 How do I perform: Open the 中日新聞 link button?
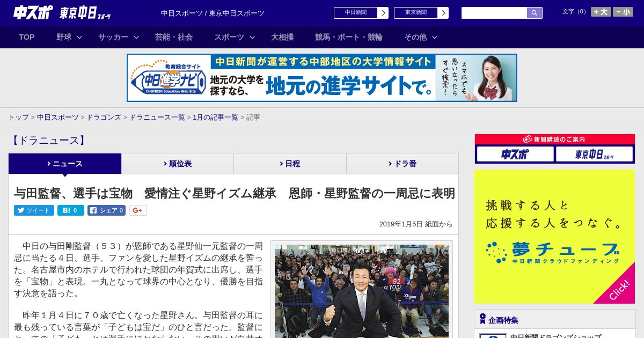tap(361, 13)
